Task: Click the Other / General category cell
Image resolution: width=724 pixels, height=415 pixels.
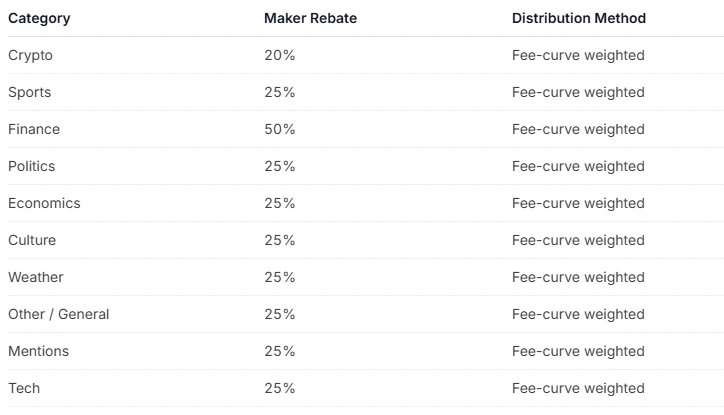Action: (x=58, y=314)
